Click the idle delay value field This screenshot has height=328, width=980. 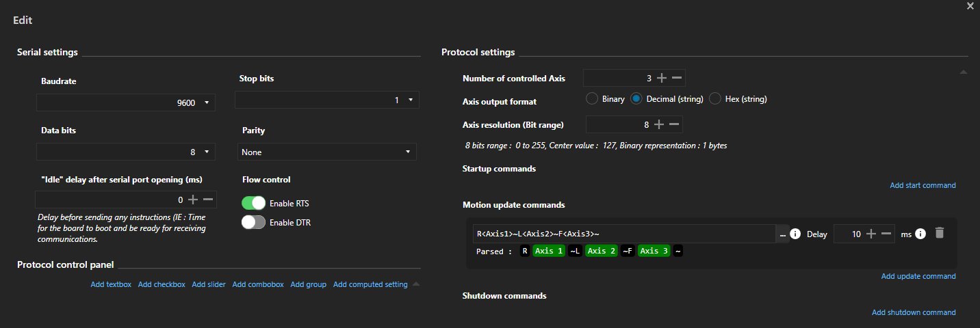[110, 200]
